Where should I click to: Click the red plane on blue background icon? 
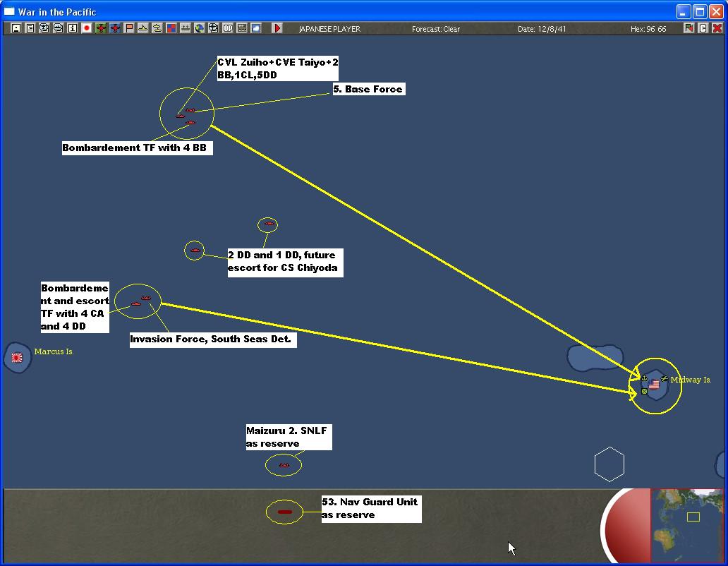(115, 28)
